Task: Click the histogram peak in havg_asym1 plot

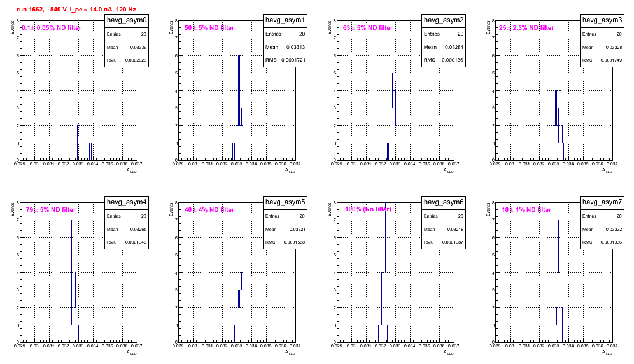Action: [239, 57]
